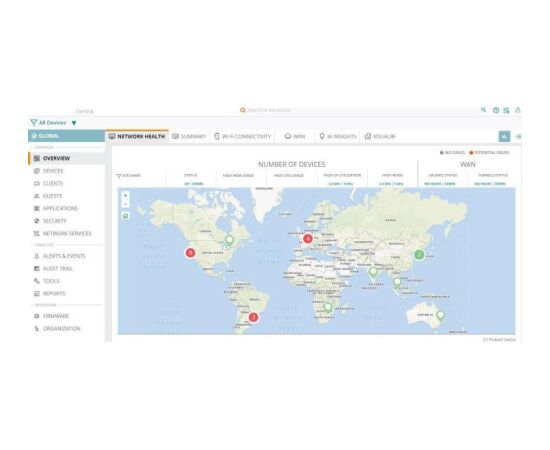Click the green India site pin
The width and height of the screenshot is (550, 450).
373,272
